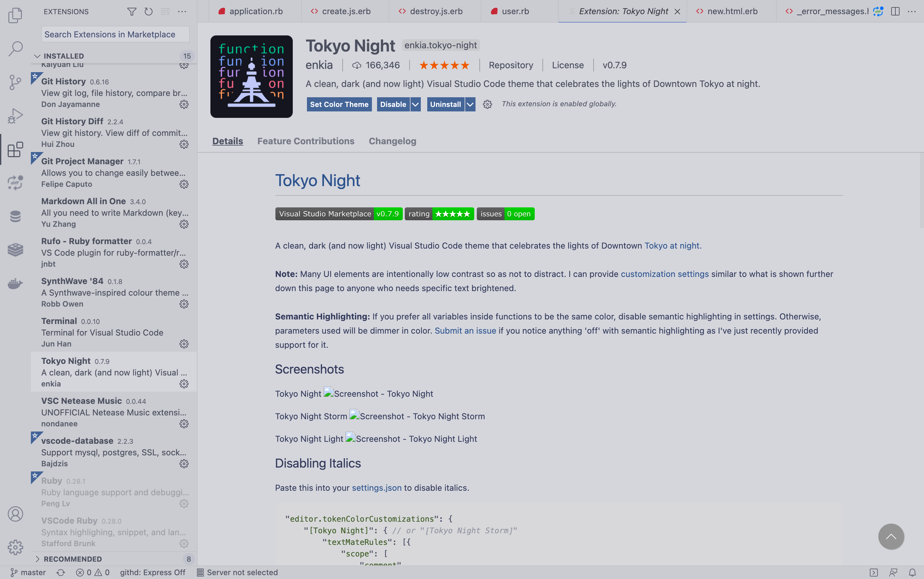Open the customization settings link
Image resolution: width=924 pixels, height=579 pixels.
[665, 274]
